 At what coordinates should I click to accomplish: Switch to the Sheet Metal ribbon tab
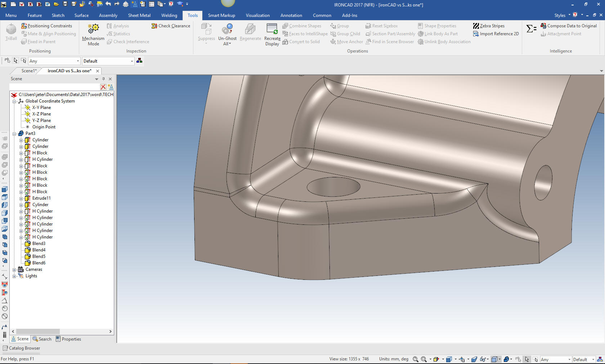[x=139, y=15]
